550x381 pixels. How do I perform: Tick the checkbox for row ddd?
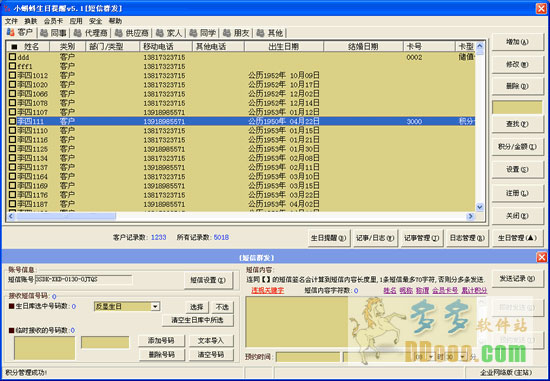[x=13, y=57]
